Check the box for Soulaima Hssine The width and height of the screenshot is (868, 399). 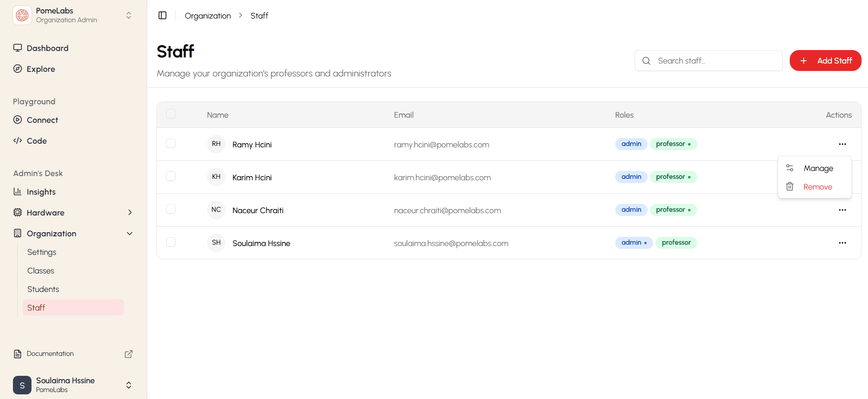tap(171, 242)
